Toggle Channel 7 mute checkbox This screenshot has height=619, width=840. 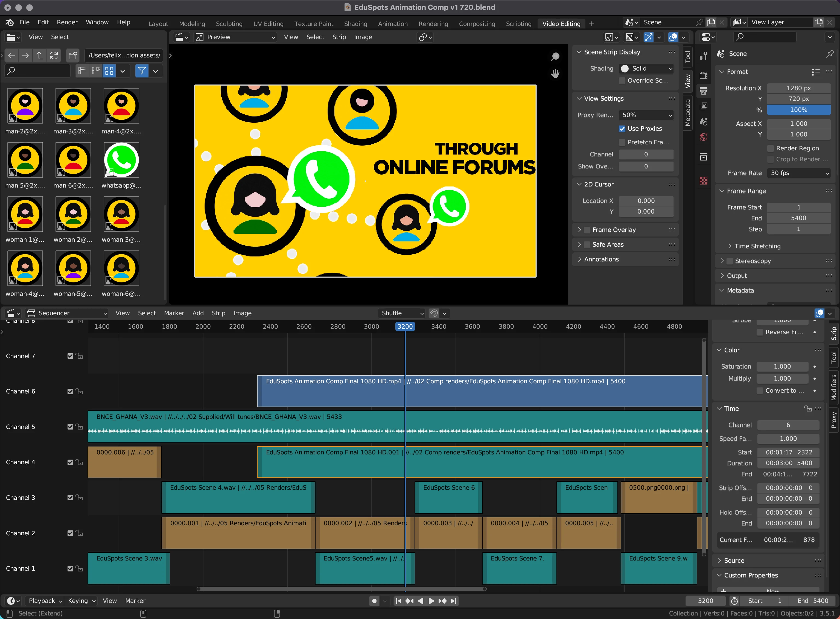70,356
